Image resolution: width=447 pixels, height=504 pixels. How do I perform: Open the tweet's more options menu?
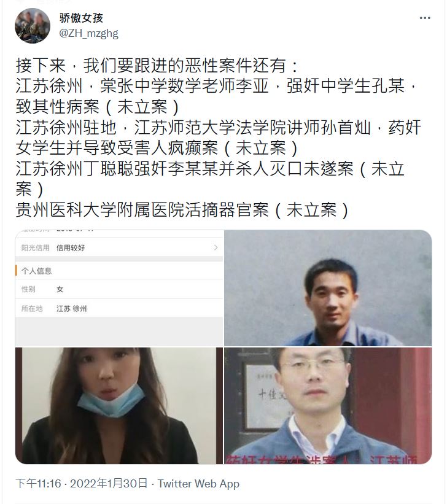click(x=425, y=18)
